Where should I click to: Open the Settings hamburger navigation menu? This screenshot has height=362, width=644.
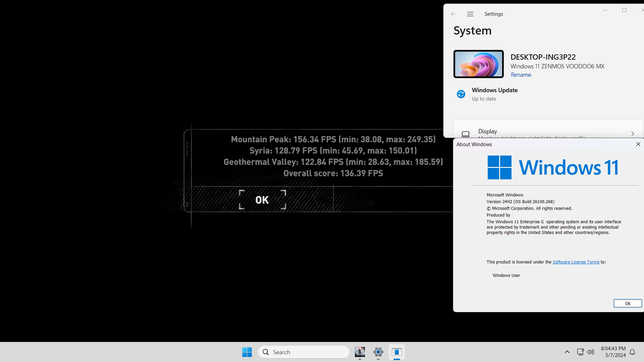click(x=470, y=14)
